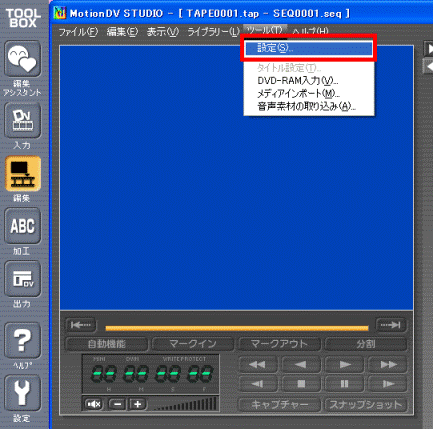Click the キャプチャー button
The height and width of the screenshot is (429, 433).
pos(279,404)
